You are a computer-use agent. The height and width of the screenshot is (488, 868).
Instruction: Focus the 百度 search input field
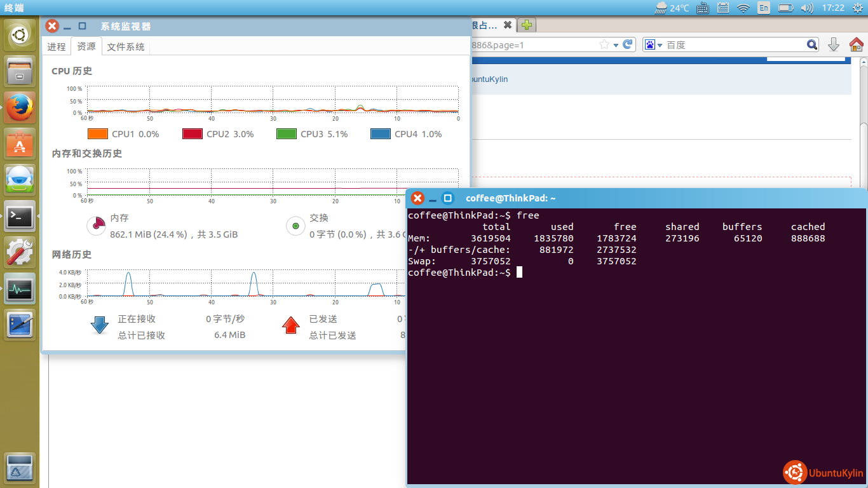pos(734,45)
